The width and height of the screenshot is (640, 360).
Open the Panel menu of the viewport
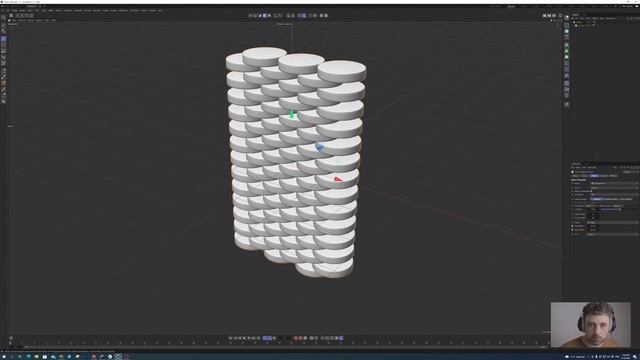53,20
